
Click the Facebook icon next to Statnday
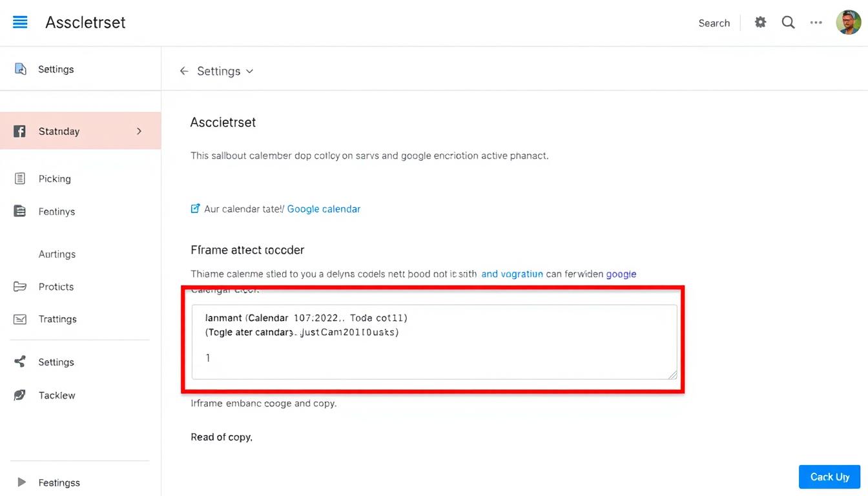pyautogui.click(x=20, y=131)
